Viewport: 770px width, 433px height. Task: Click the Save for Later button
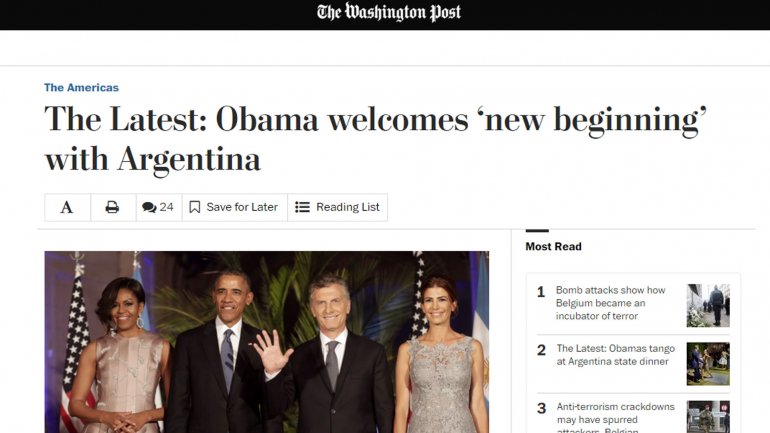click(x=234, y=207)
